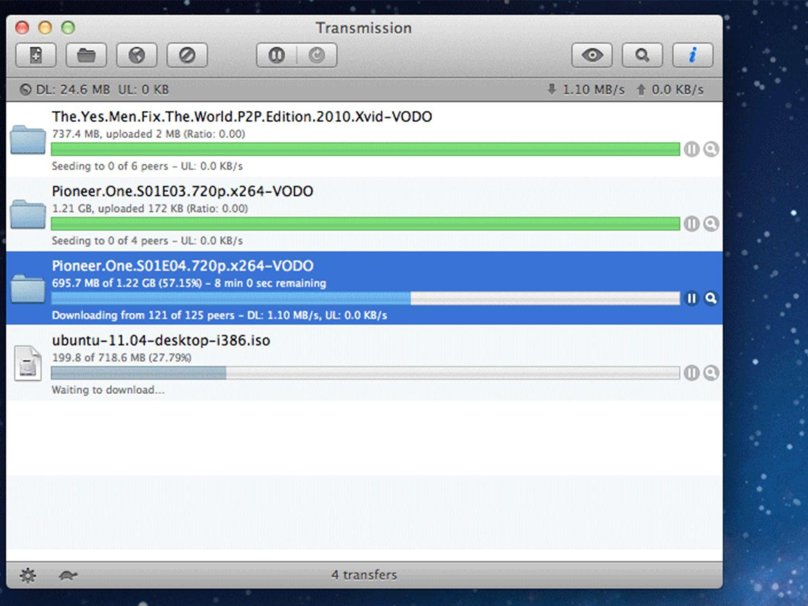Open a torrent file using folder button

pos(87,56)
